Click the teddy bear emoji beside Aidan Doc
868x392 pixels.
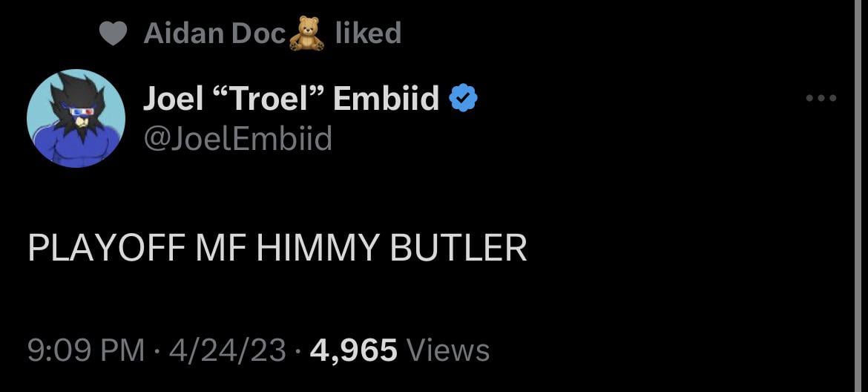click(x=306, y=34)
